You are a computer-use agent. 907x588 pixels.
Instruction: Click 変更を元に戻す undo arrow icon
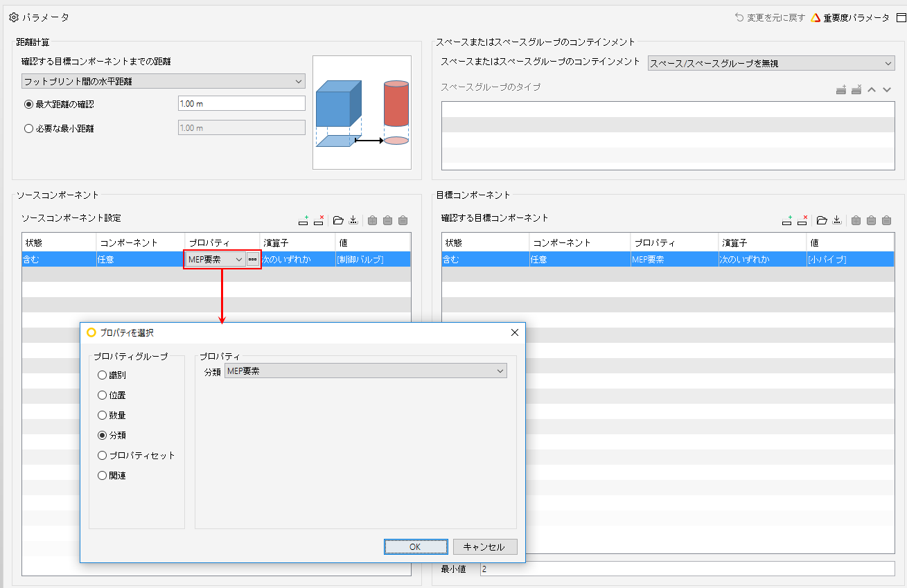[739, 17]
